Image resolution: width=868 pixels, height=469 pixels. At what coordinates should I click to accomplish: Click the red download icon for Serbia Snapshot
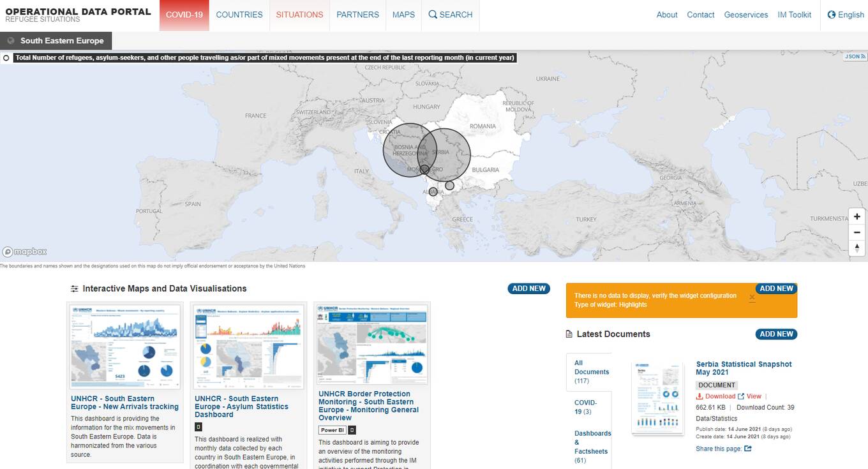pos(700,396)
